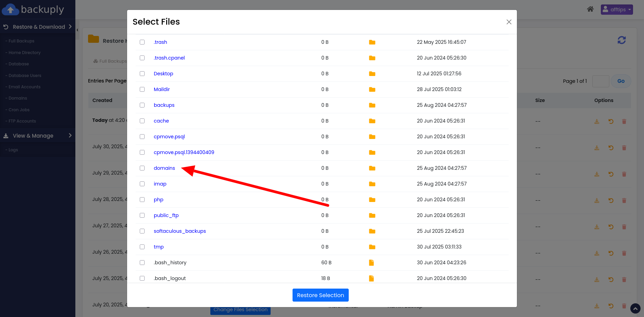Open Database Users in sidebar
Image resolution: width=644 pixels, height=317 pixels.
[x=25, y=76]
